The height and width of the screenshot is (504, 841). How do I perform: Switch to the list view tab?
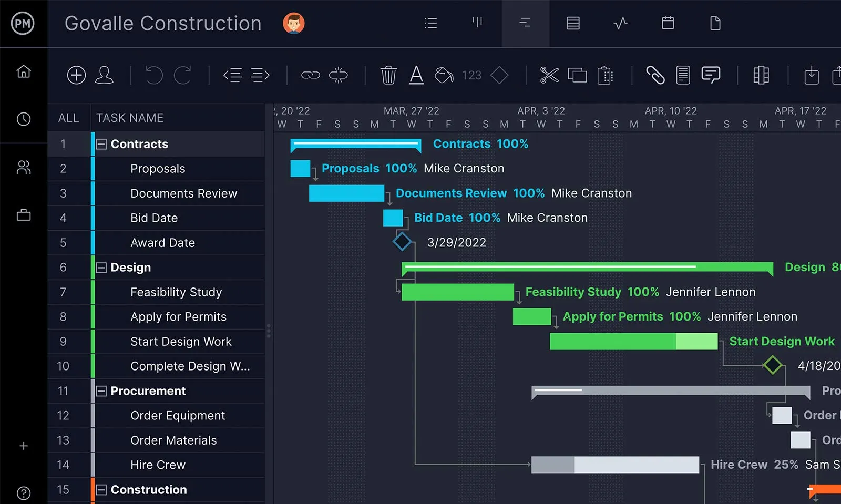pyautogui.click(x=430, y=23)
